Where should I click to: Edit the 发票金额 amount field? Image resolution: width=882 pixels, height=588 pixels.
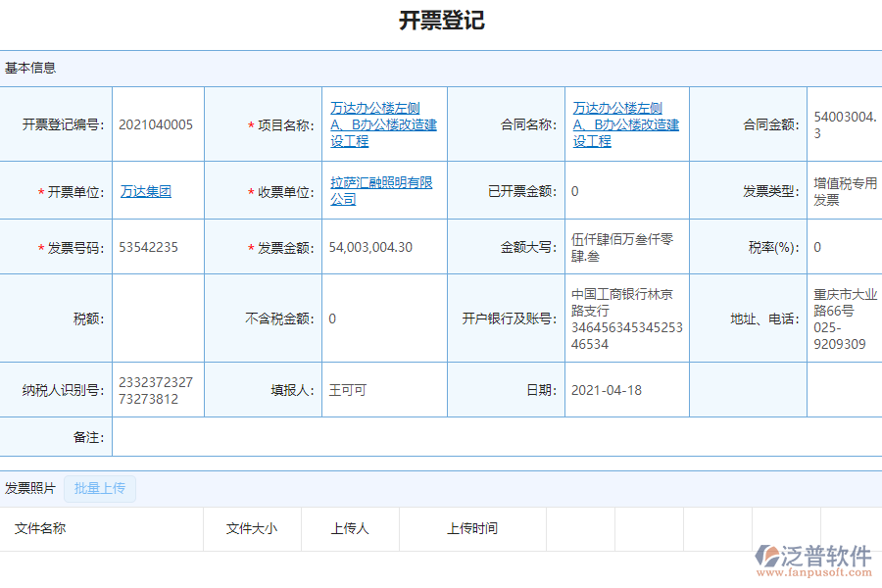pos(384,247)
